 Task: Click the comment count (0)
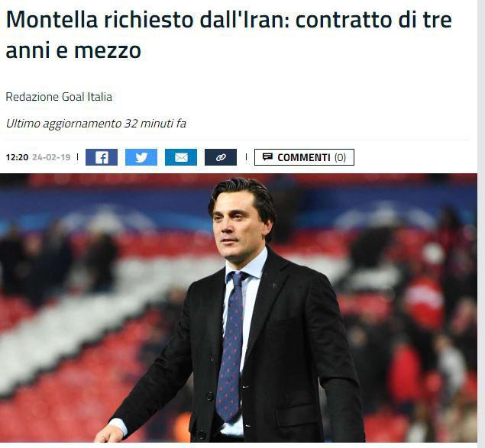pyautogui.click(x=340, y=157)
